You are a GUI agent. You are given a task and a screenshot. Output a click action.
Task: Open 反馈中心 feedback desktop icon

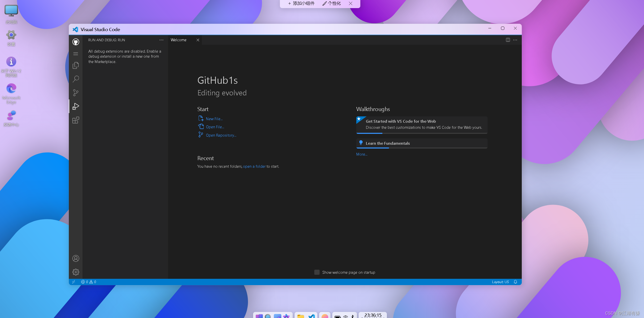click(x=11, y=118)
